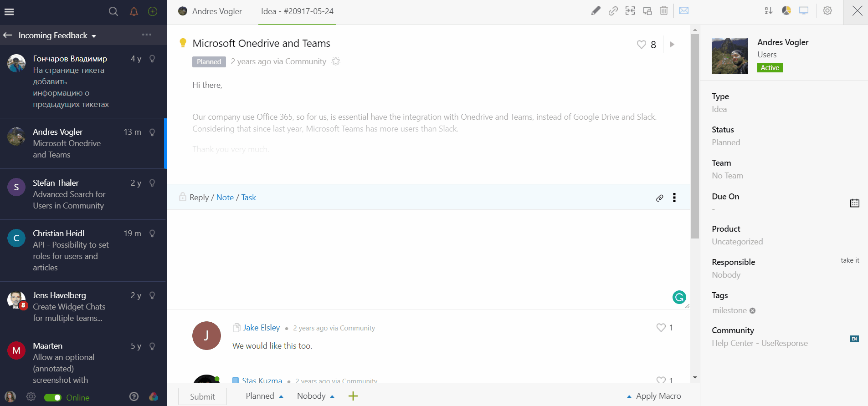This screenshot has width=868, height=406.
Task: Star the Microsoft Onedrive idea
Action: [336, 61]
